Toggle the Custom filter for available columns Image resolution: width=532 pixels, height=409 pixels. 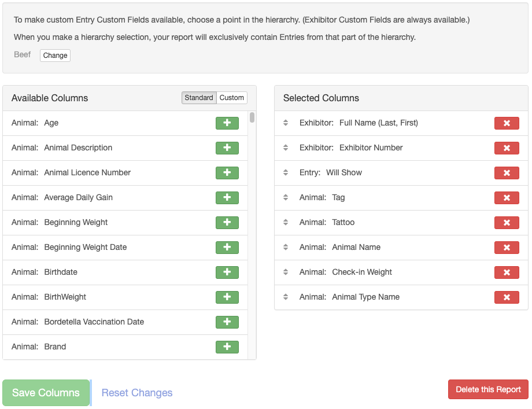click(x=231, y=97)
